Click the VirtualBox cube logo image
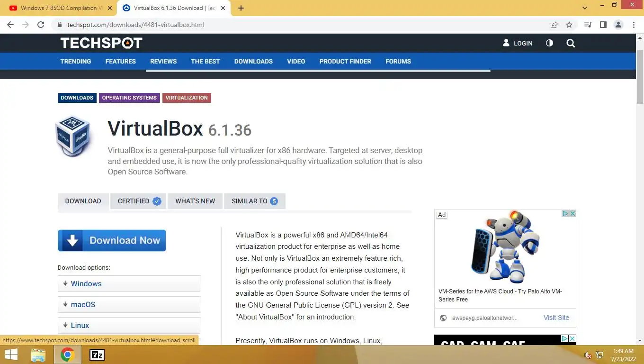The height and width of the screenshot is (364, 644). coord(72,136)
